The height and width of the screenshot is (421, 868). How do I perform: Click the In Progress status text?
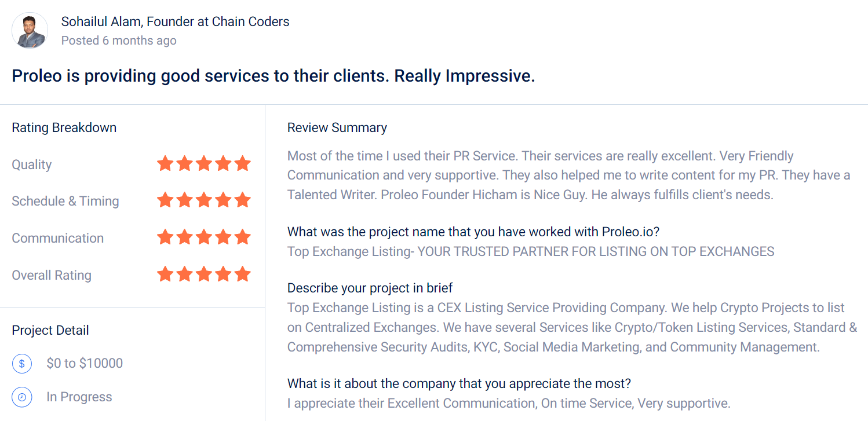79,397
